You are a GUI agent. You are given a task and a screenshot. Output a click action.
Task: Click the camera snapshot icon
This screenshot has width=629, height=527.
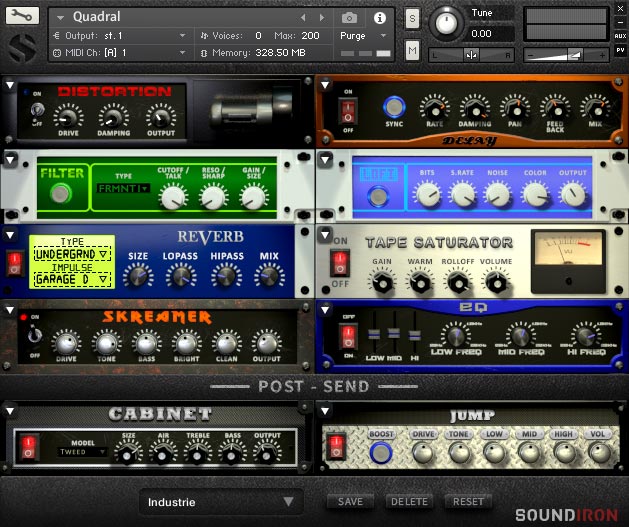349,18
